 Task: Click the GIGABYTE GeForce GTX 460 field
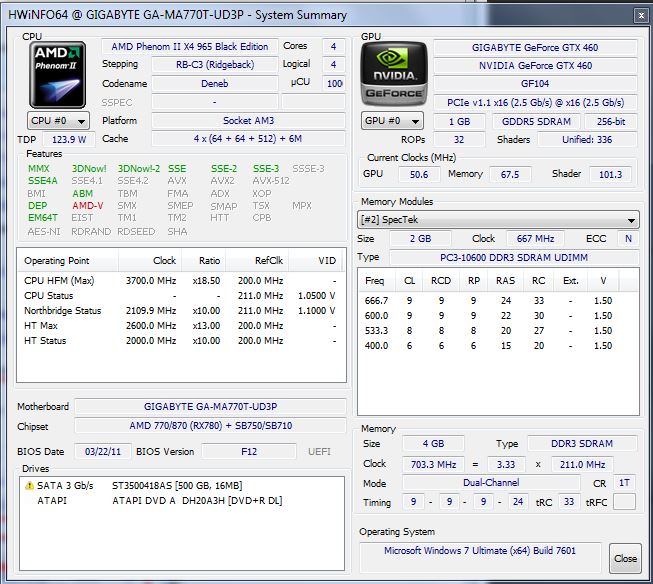pyautogui.click(x=535, y=48)
